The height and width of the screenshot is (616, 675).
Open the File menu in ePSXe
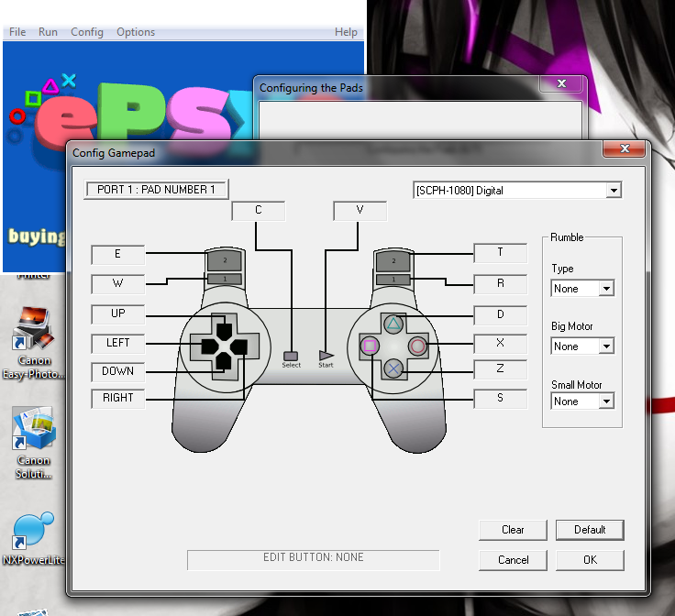pos(17,32)
